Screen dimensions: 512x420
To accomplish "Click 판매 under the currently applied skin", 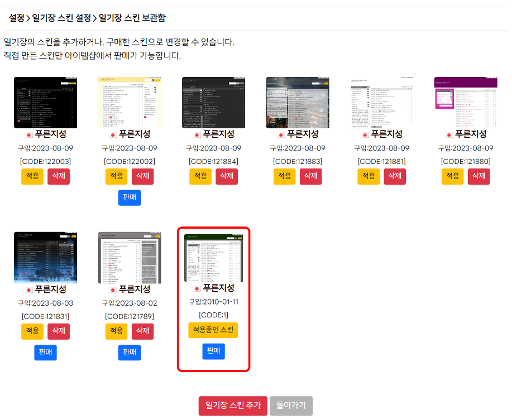I will 213,351.
